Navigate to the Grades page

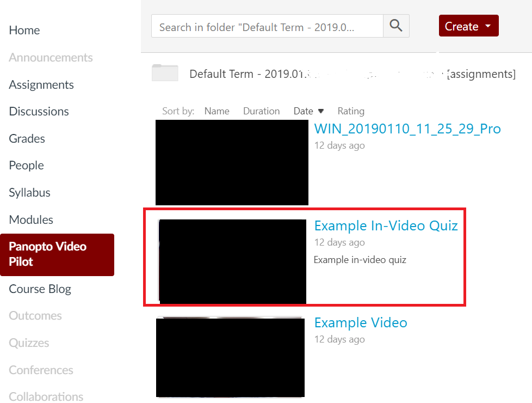tap(27, 138)
